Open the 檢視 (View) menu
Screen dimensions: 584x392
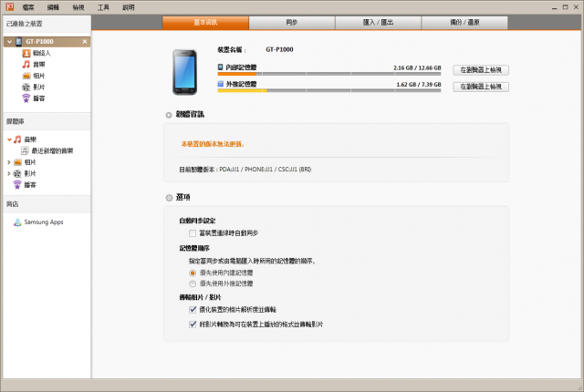click(x=78, y=7)
